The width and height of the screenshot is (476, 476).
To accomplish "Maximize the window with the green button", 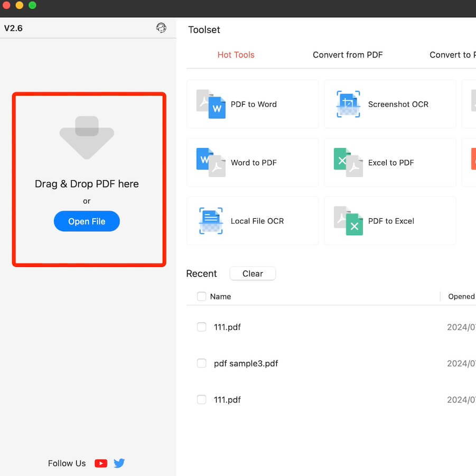I will point(32,5).
